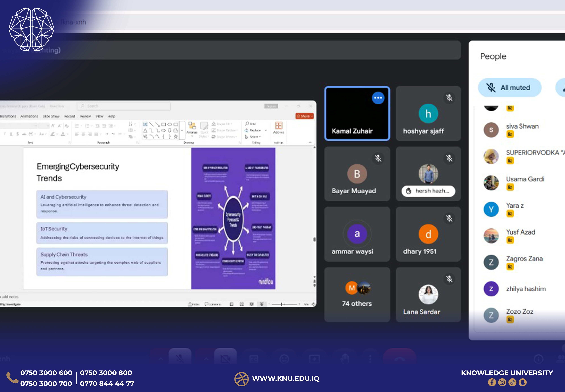Image resolution: width=565 pixels, height=392 pixels.
Task: Expand the shapes gallery dropdown arrow
Action: pyautogui.click(x=182, y=131)
